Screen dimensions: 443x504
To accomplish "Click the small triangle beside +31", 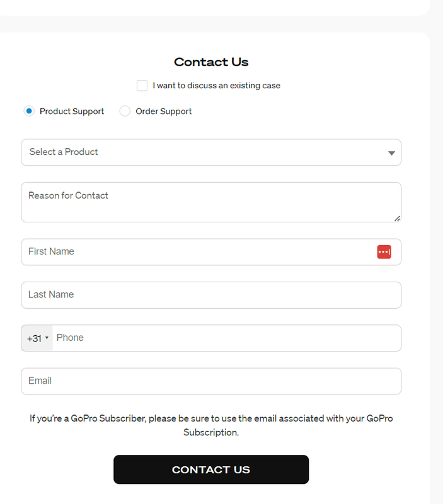I will pyautogui.click(x=47, y=338).
